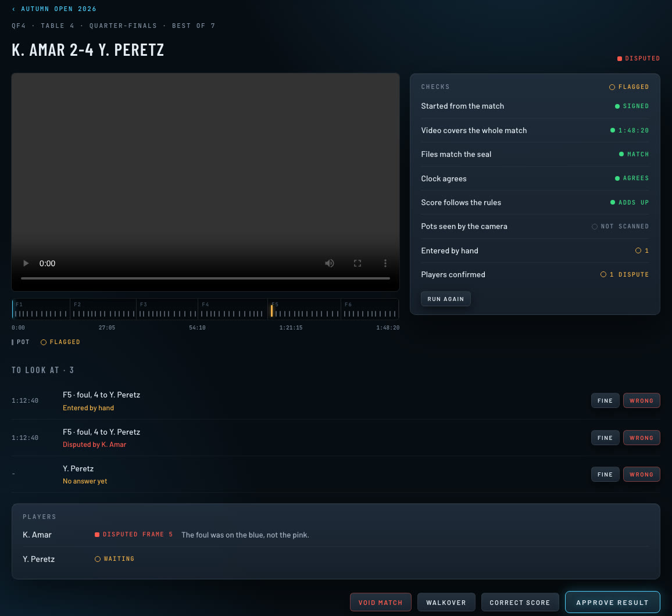The height and width of the screenshot is (616, 672).
Task: Mark 'Entered by hand' foul as Wrong
Action: pyautogui.click(x=642, y=400)
